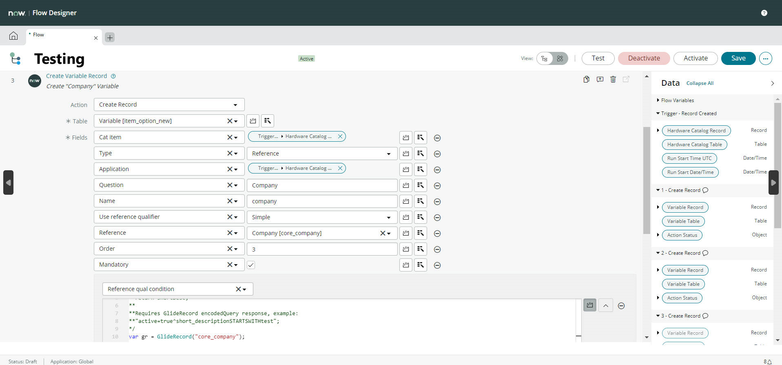Expand the Hardware Catalog Record pill
Screen dimensions: 782x365
tap(658, 130)
